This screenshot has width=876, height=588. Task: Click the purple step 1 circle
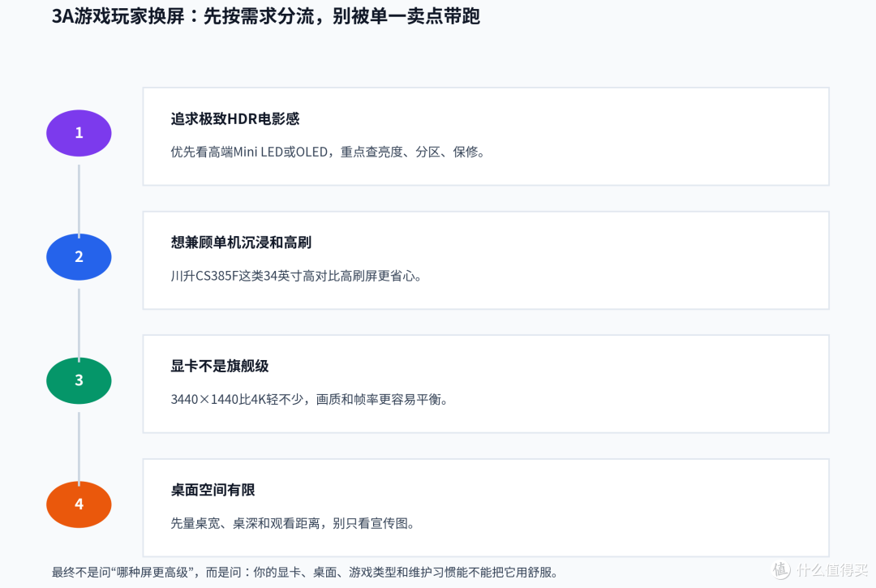[x=79, y=133]
